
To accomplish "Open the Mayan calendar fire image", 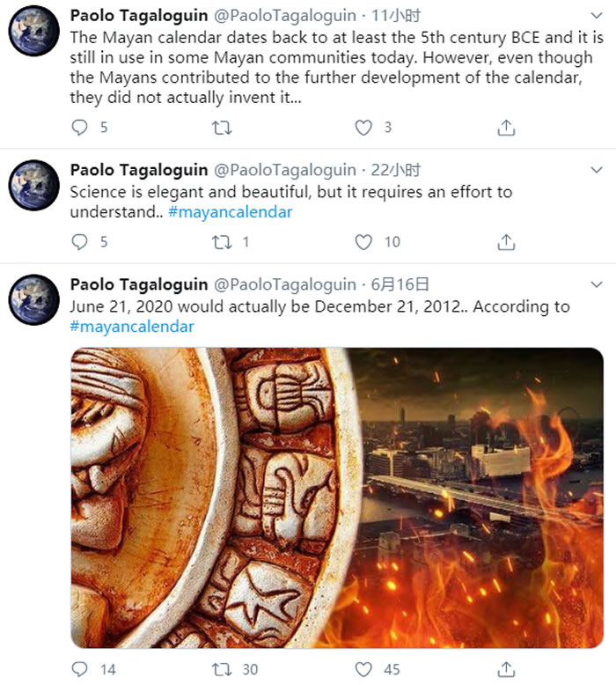I will (336, 497).
